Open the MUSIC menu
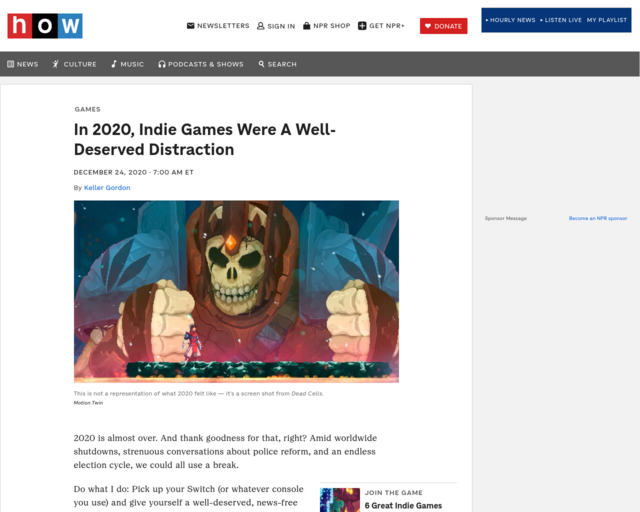This screenshot has width=640, height=512. pyautogui.click(x=132, y=64)
